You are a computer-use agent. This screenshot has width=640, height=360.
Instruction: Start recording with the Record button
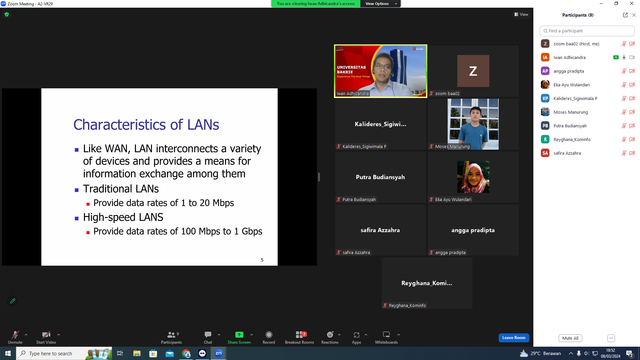(269, 337)
